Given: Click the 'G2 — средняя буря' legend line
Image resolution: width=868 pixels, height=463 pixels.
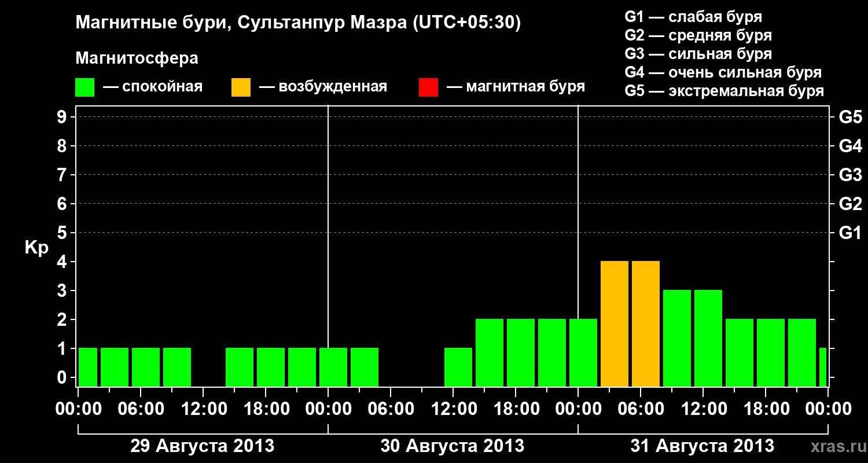Looking at the screenshot, I should tap(698, 35).
